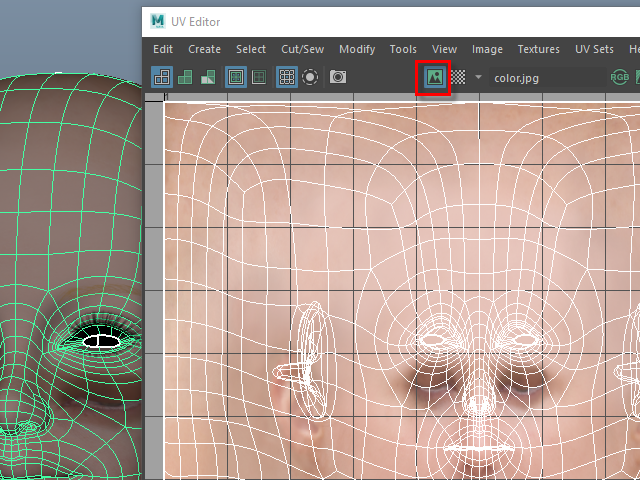Click the isolate select circle icon
640x480 pixels.
tap(310, 77)
